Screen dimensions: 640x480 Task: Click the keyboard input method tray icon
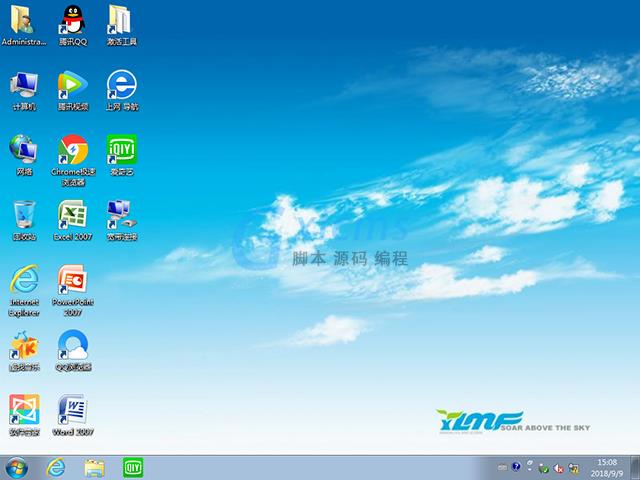pyautogui.click(x=503, y=467)
